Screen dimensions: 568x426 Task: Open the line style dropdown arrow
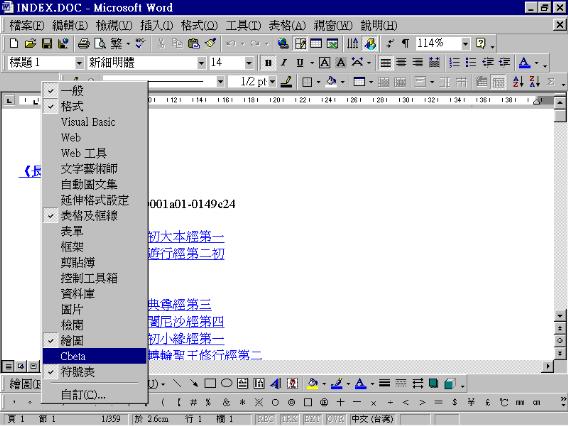point(220,82)
